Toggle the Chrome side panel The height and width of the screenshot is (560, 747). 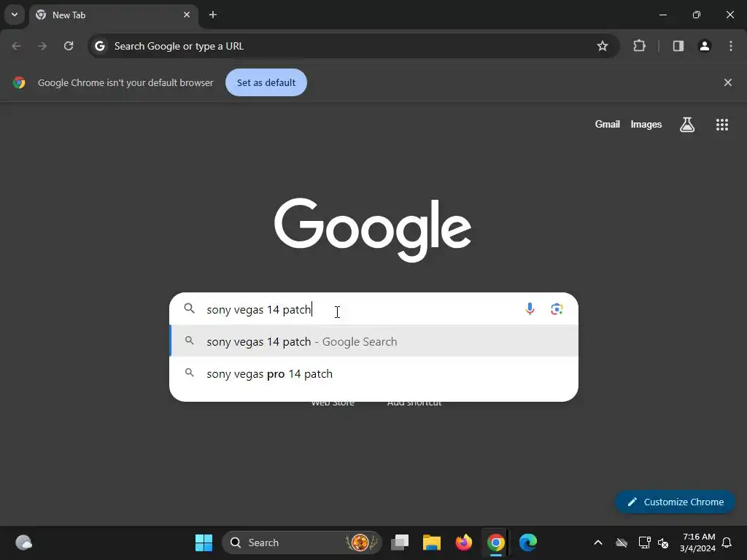tap(678, 46)
